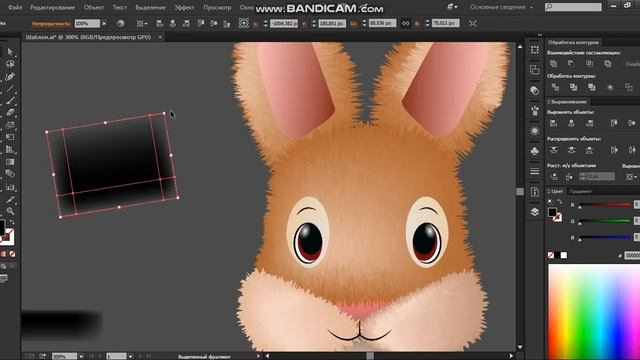The height and width of the screenshot is (360, 640).
Task: Toggle constrain width and height proportions
Action: (x=405, y=24)
